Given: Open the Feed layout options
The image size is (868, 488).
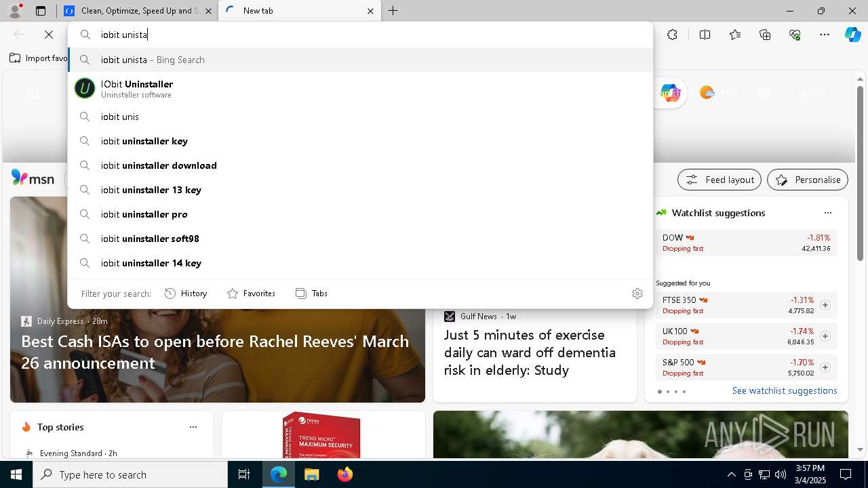Looking at the screenshot, I should (x=719, y=180).
